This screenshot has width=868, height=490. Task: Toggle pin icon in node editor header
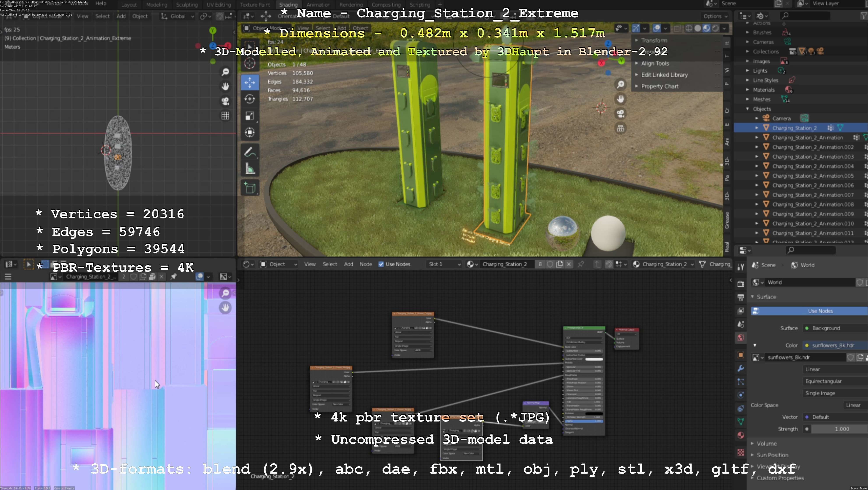point(581,264)
